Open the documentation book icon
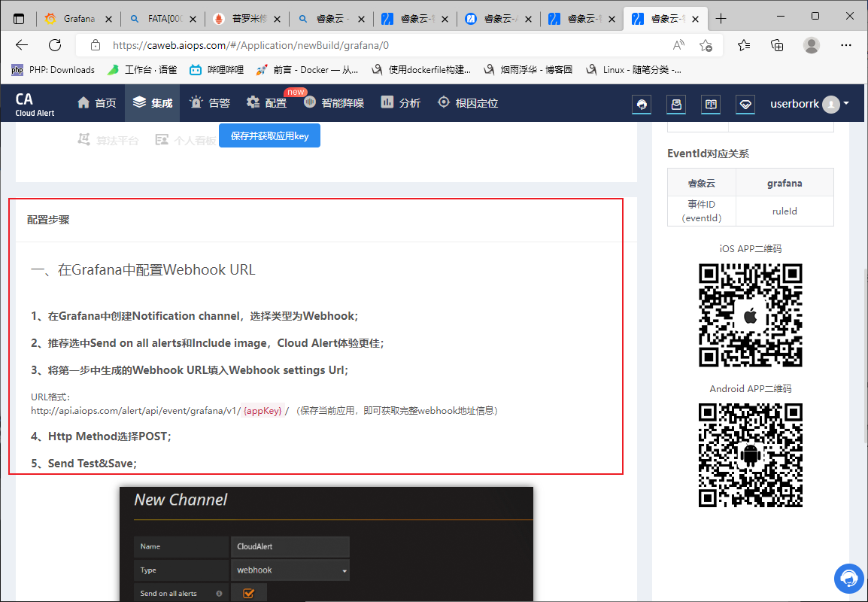 (x=711, y=104)
